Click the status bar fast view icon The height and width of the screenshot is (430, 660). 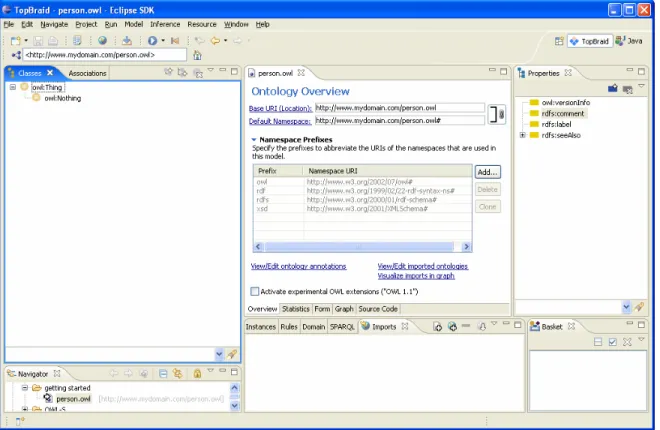(x=20, y=421)
